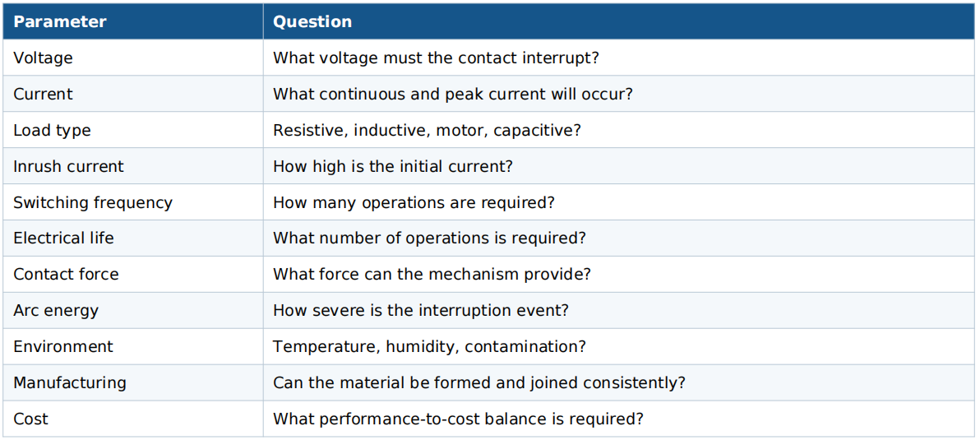Click the Manufacturing parameter cell
980x440 pixels.
133,382
